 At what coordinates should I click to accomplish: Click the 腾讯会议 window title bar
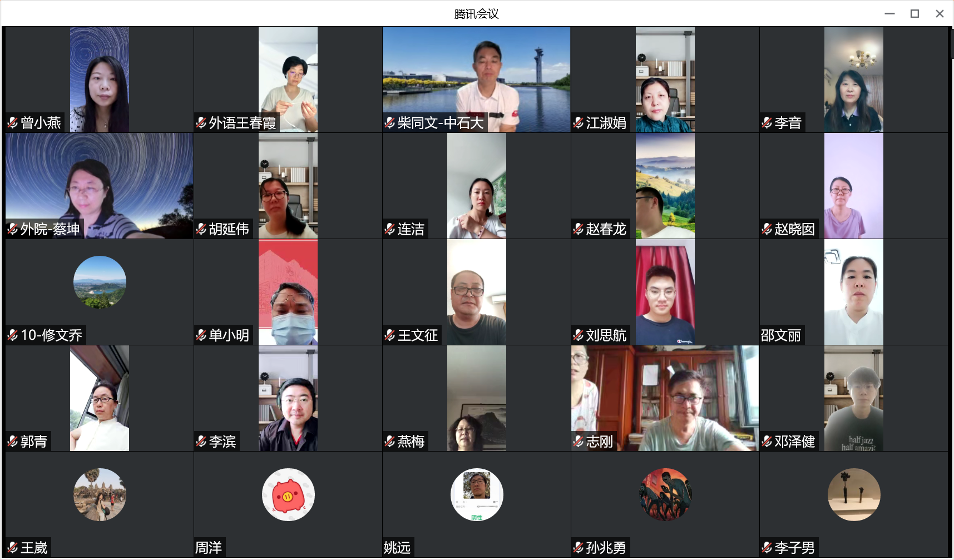(x=477, y=14)
